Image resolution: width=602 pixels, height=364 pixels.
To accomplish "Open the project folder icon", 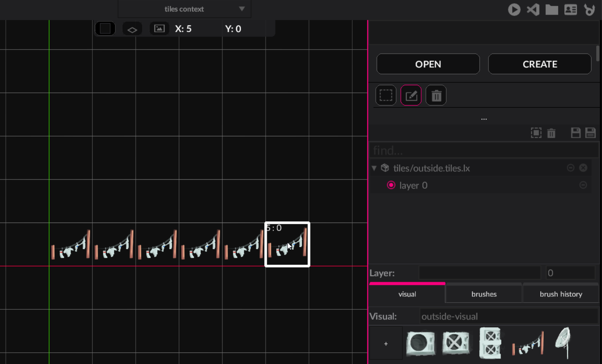I will click(551, 10).
